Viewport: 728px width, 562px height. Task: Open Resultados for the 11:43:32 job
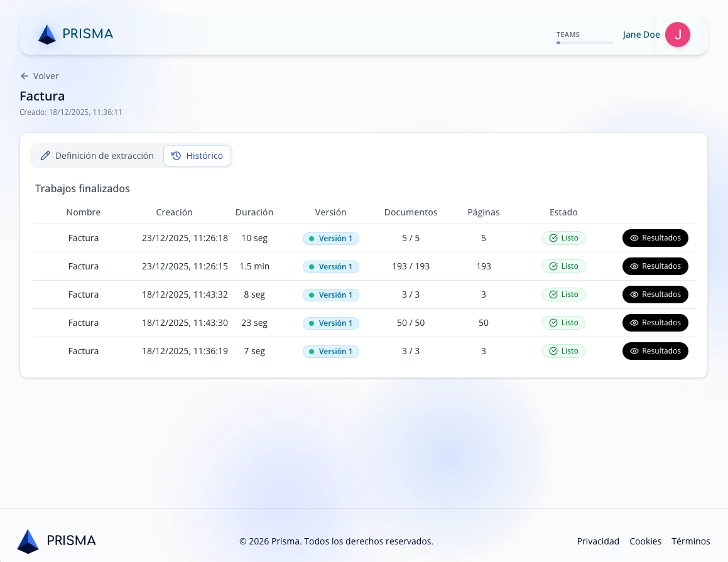(x=655, y=295)
